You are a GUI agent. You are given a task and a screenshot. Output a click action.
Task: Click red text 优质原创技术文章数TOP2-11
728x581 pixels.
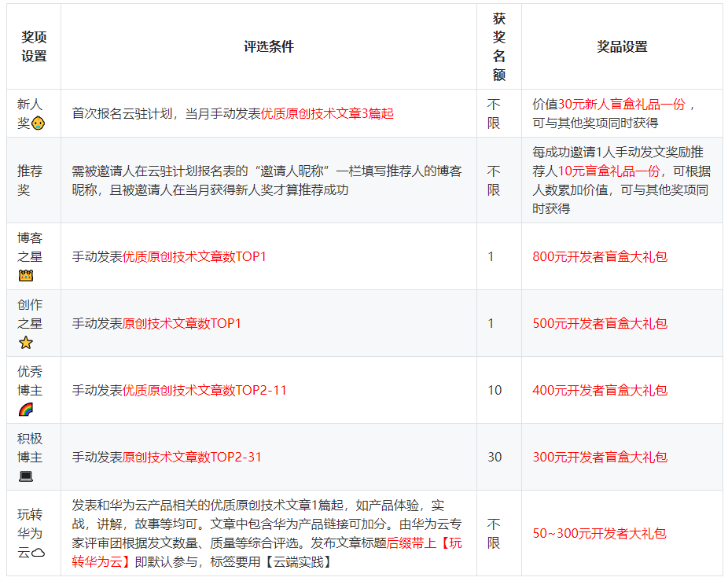[204, 390]
